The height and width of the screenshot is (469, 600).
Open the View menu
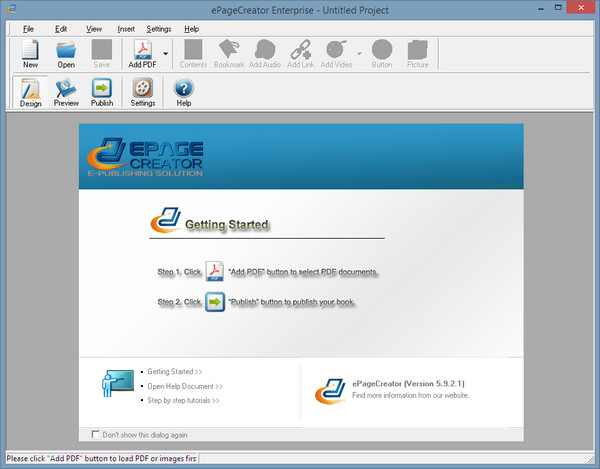(x=93, y=29)
